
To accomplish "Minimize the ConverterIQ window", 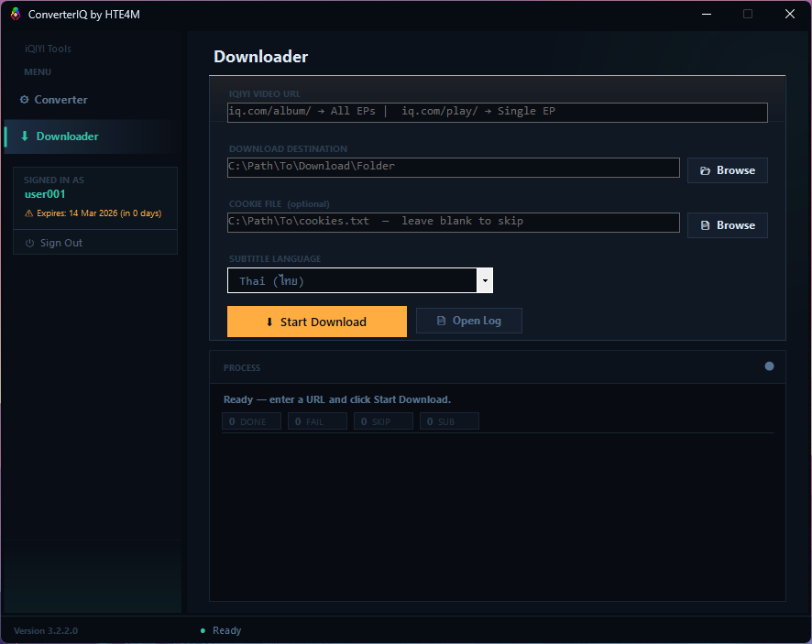I will click(x=707, y=14).
